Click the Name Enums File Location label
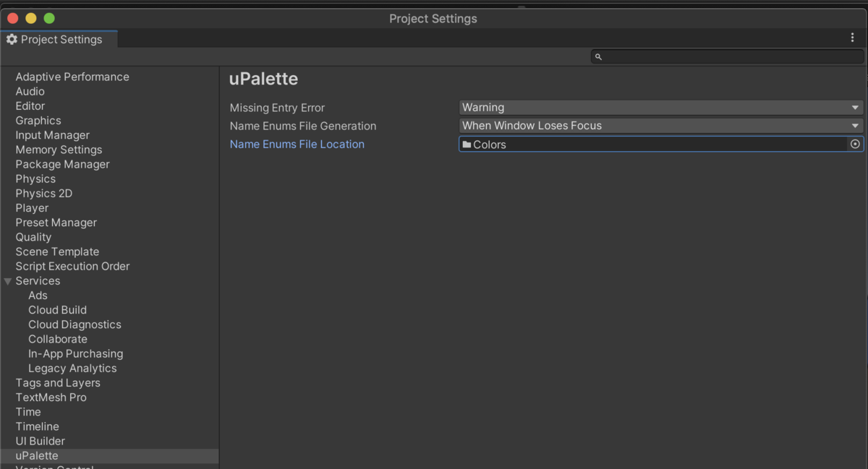The height and width of the screenshot is (469, 868). tap(297, 145)
